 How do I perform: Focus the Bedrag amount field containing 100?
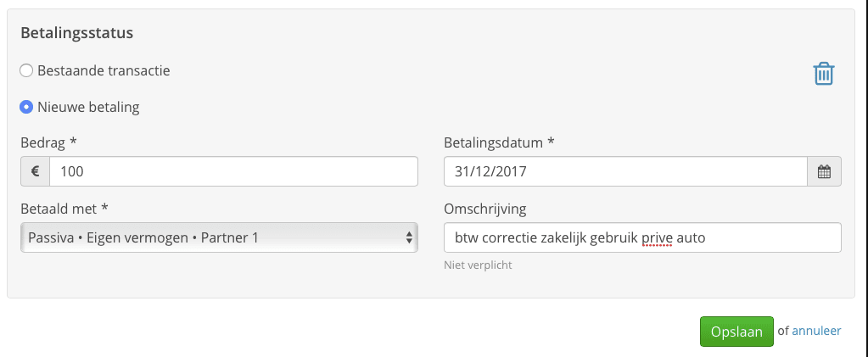[233, 171]
